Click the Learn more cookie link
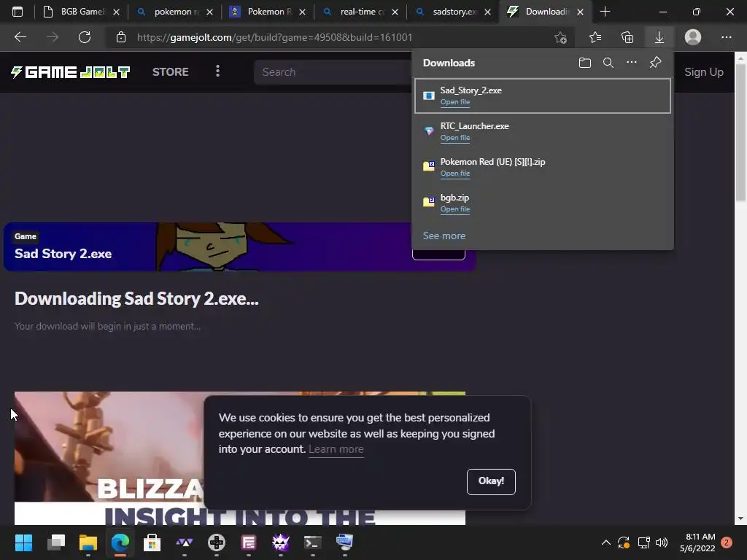 (336, 449)
